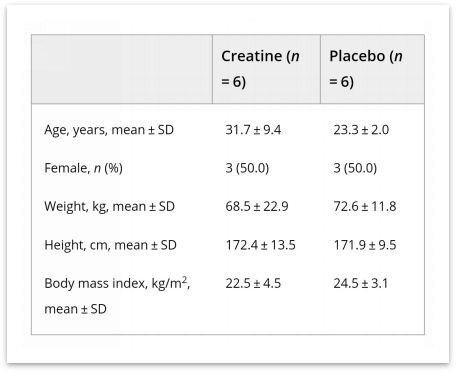Click the creatine female count 3 (50.0)
The width and height of the screenshot is (457, 373).
pos(247,168)
